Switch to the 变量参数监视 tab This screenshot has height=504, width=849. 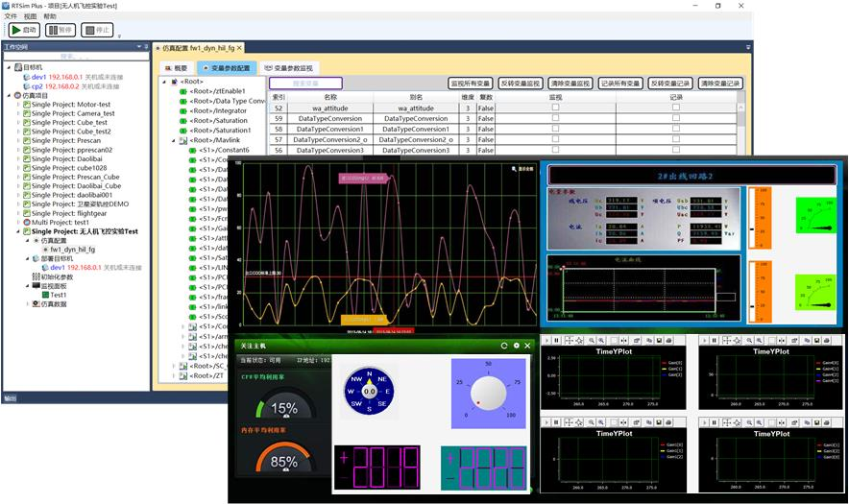click(x=288, y=69)
